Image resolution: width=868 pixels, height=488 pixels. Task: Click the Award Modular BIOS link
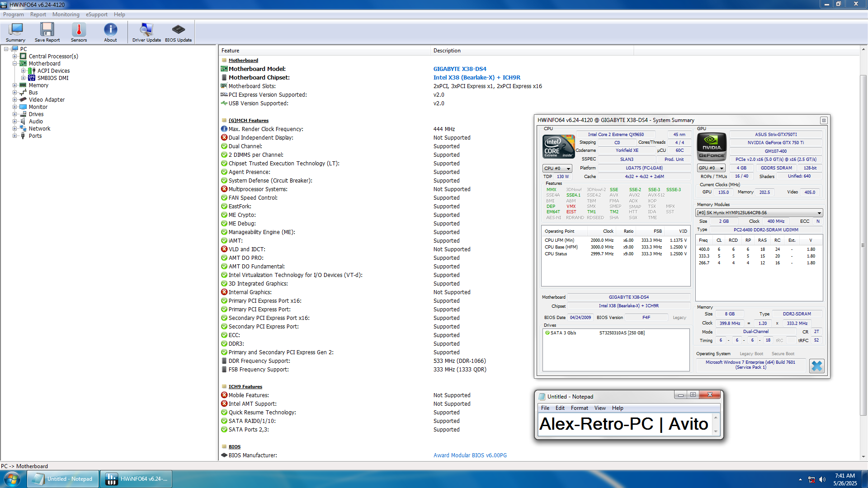[x=470, y=455]
